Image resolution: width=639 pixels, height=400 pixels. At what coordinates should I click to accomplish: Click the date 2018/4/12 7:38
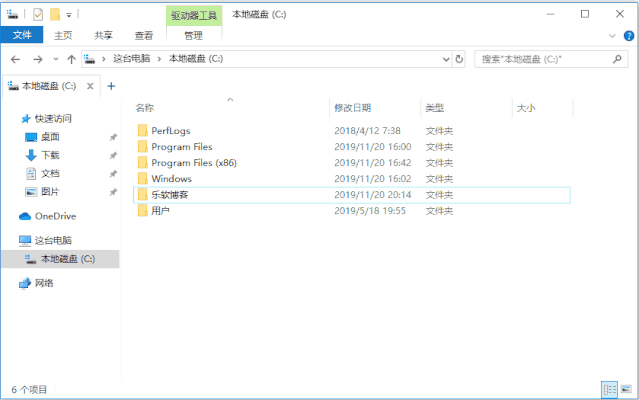click(x=367, y=131)
